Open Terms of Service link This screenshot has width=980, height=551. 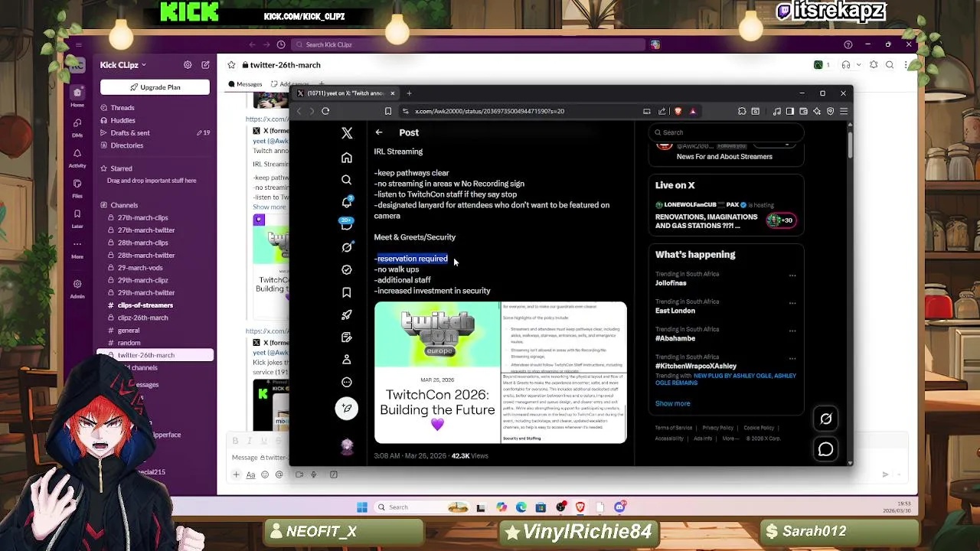(674, 428)
